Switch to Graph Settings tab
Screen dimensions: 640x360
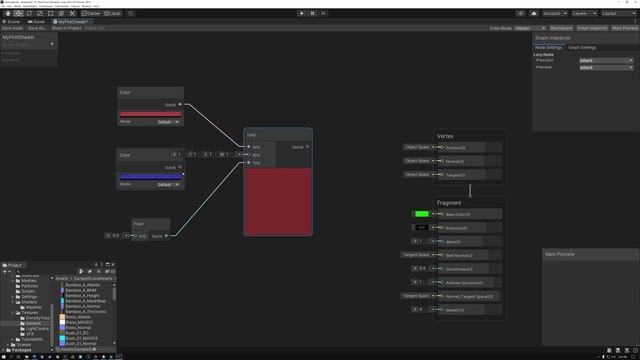coord(582,48)
